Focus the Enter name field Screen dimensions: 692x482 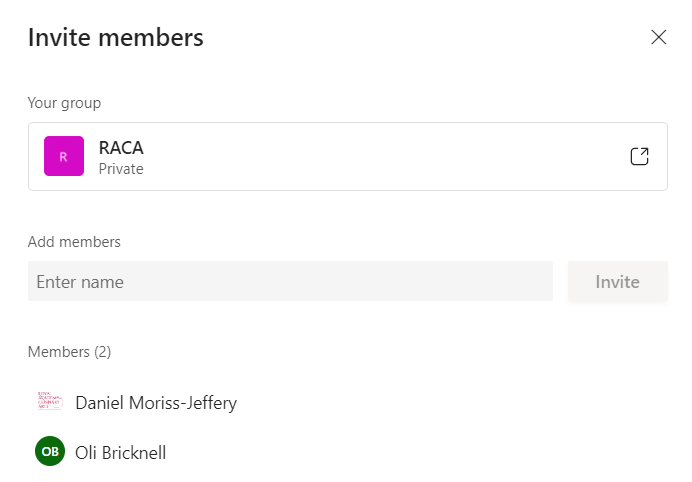(290, 282)
